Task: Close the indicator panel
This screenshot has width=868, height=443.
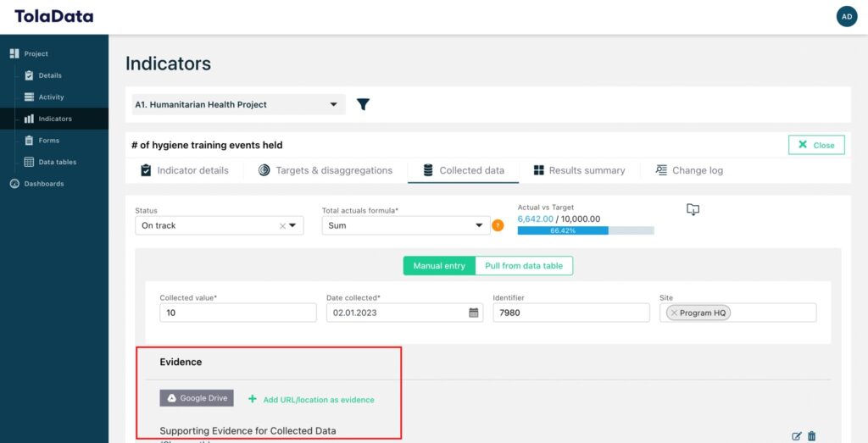Action: tap(816, 145)
